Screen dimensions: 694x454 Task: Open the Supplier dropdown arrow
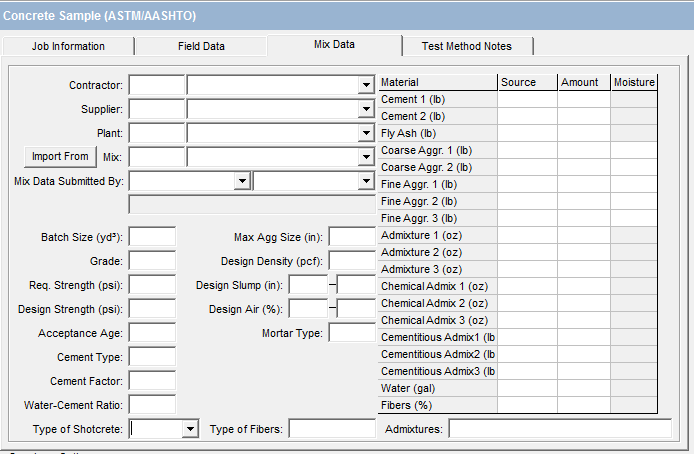[366, 109]
